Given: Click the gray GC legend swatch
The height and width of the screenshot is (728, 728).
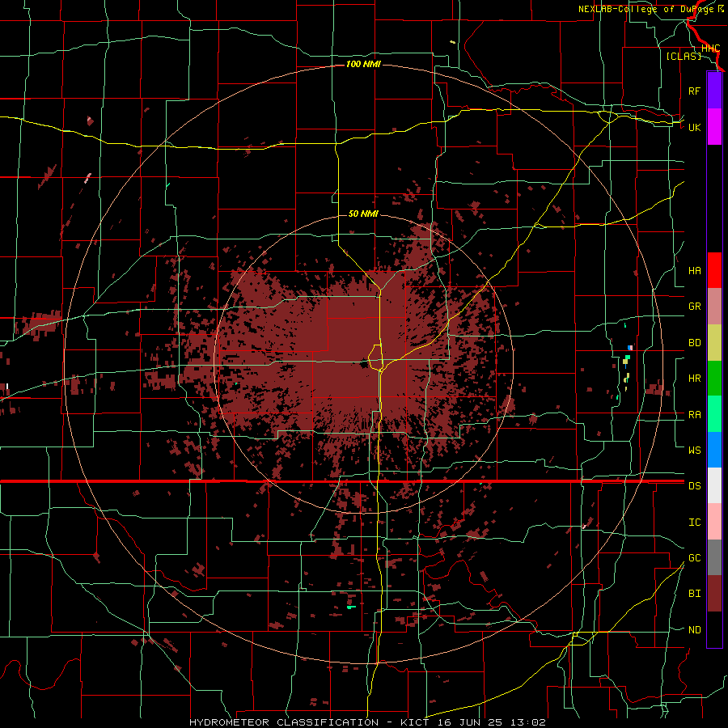Looking at the screenshot, I should click(x=714, y=557).
